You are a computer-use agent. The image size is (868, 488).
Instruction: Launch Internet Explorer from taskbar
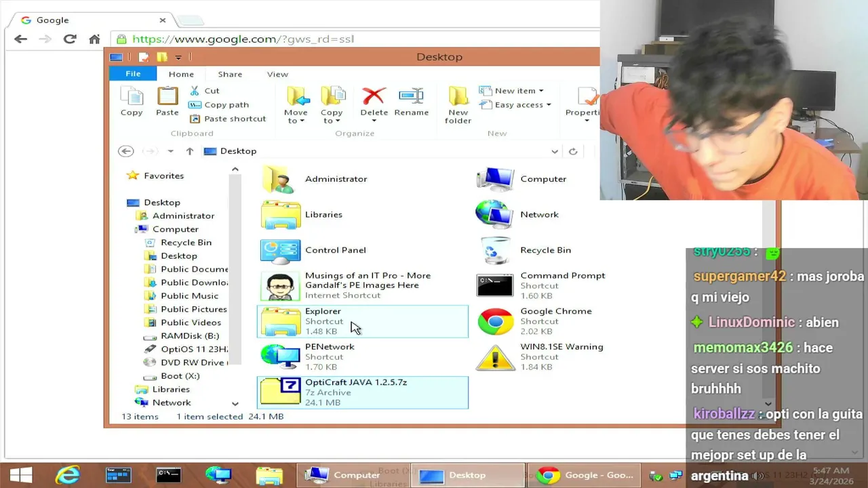point(67,475)
